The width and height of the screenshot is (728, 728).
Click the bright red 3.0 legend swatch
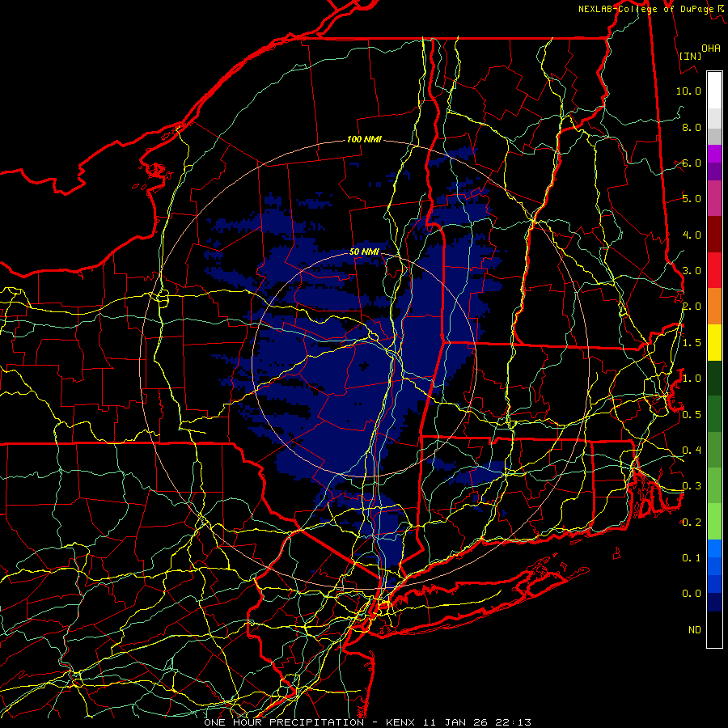click(714, 270)
